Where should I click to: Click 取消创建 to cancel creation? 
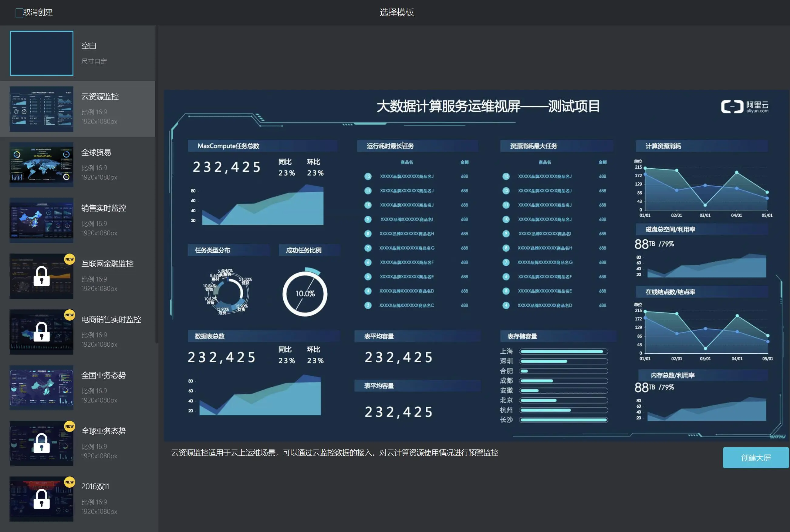click(x=38, y=12)
